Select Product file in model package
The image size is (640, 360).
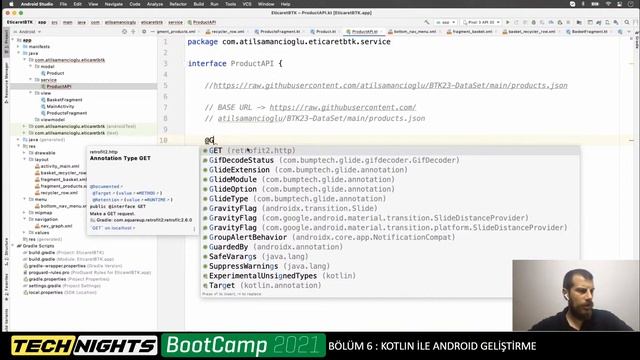pyautogui.click(x=55, y=73)
